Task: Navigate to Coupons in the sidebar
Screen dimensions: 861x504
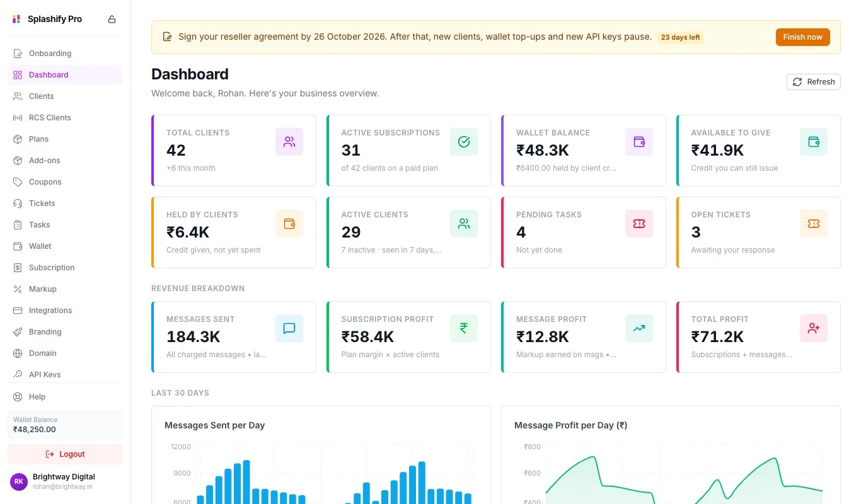Action: pos(65,182)
